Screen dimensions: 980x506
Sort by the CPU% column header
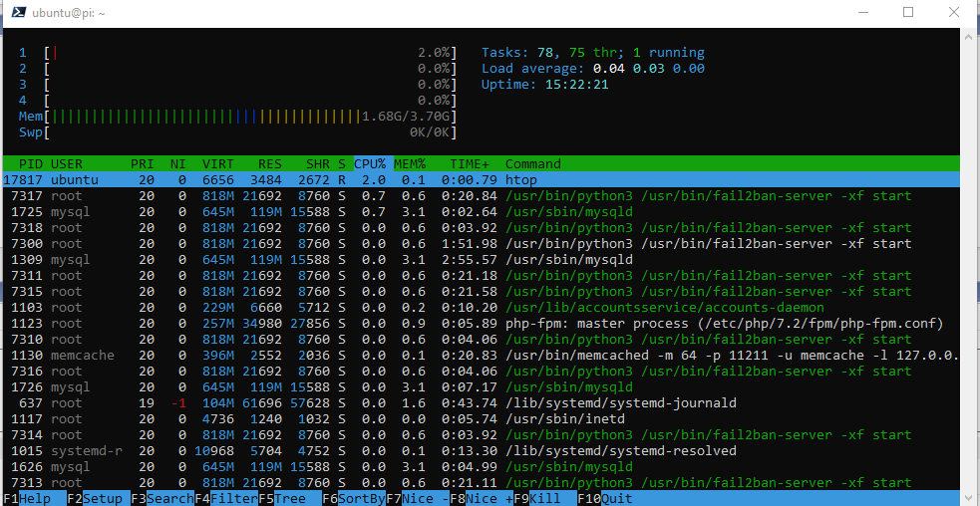(x=370, y=163)
